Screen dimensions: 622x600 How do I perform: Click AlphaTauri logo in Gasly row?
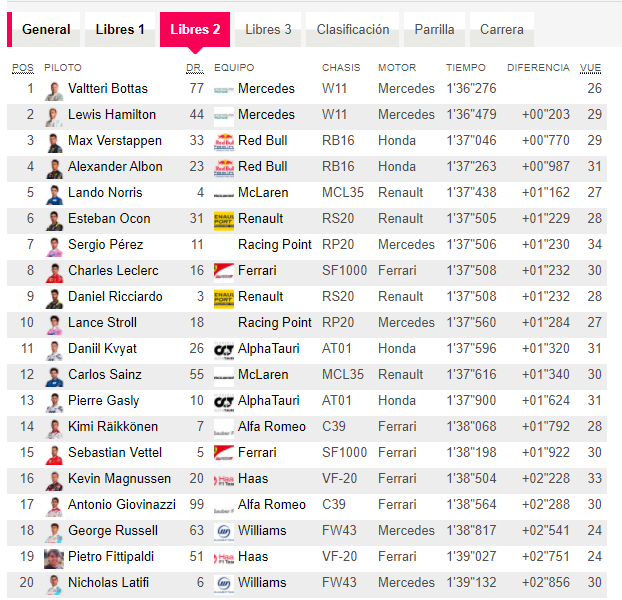(224, 403)
